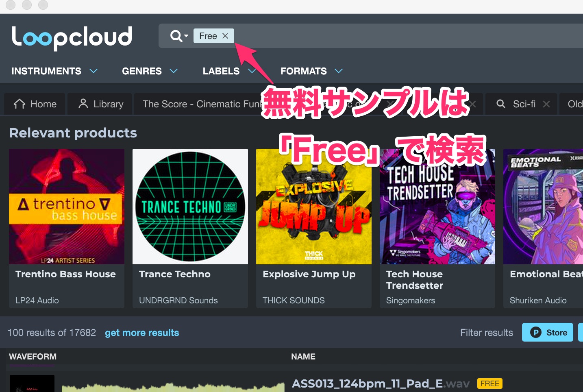Click the Loopcloud logo

coord(72,37)
